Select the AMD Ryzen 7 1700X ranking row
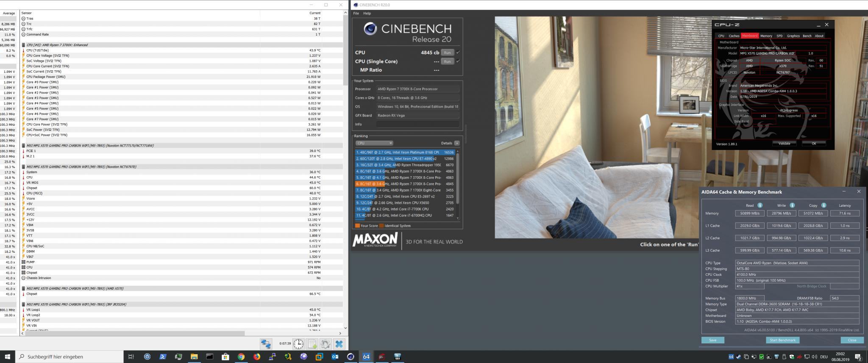 pyautogui.click(x=405, y=190)
